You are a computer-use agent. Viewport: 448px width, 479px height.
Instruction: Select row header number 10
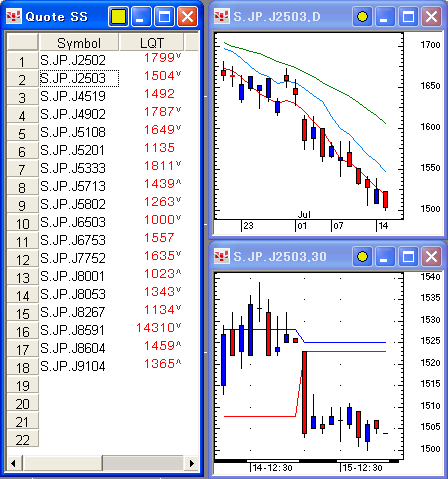pyautogui.click(x=22, y=223)
